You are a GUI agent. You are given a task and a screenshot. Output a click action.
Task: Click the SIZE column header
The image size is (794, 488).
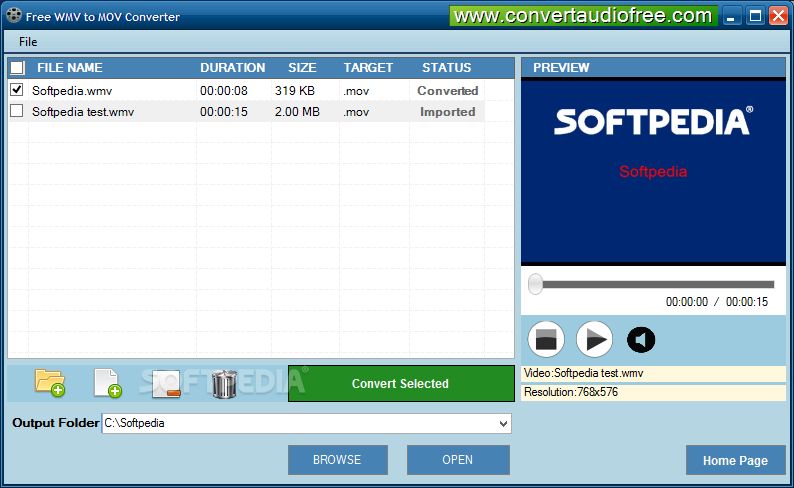302,68
